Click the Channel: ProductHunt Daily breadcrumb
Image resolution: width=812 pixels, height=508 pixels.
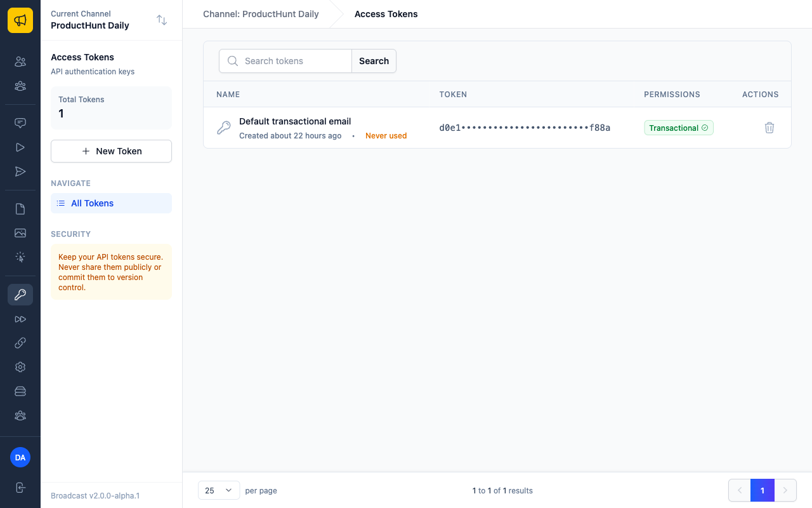[261, 14]
